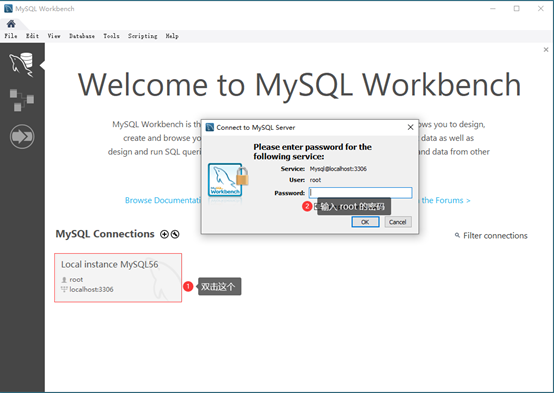Image resolution: width=554 pixels, height=393 pixels.
Task: Click the Please enter password heading
Action: 312,152
